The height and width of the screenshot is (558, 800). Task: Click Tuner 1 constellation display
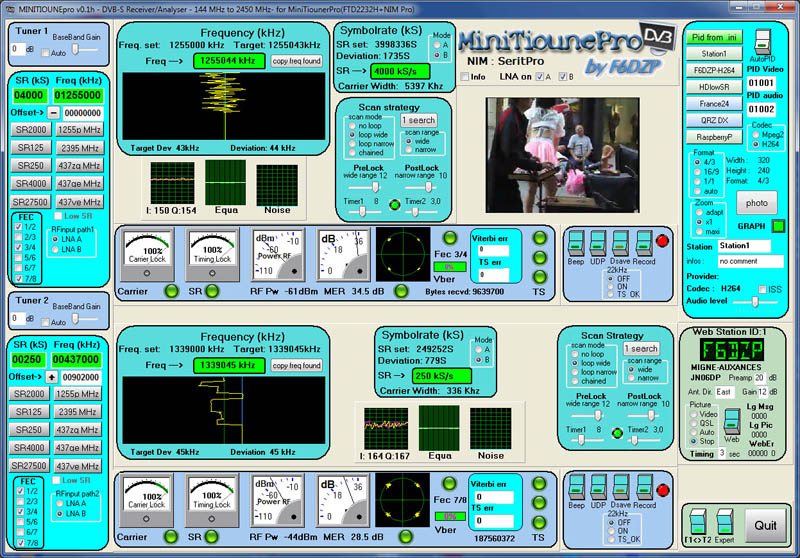pos(403,254)
